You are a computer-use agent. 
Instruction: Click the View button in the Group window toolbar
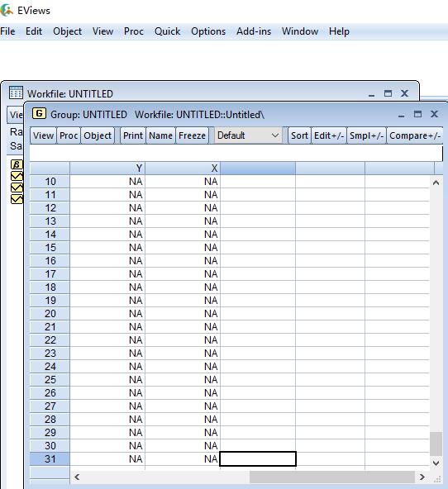43,135
